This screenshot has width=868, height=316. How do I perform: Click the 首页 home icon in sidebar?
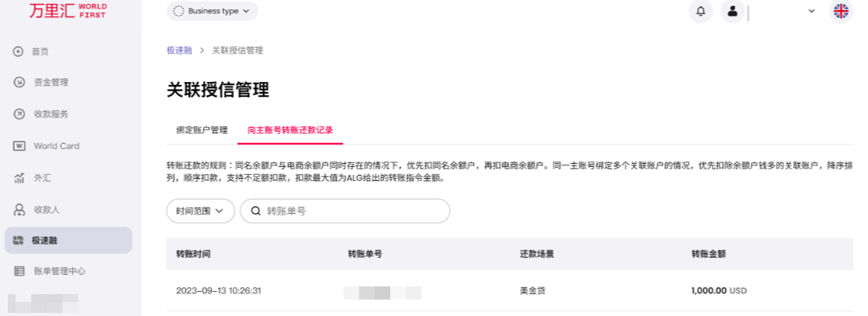coord(19,51)
